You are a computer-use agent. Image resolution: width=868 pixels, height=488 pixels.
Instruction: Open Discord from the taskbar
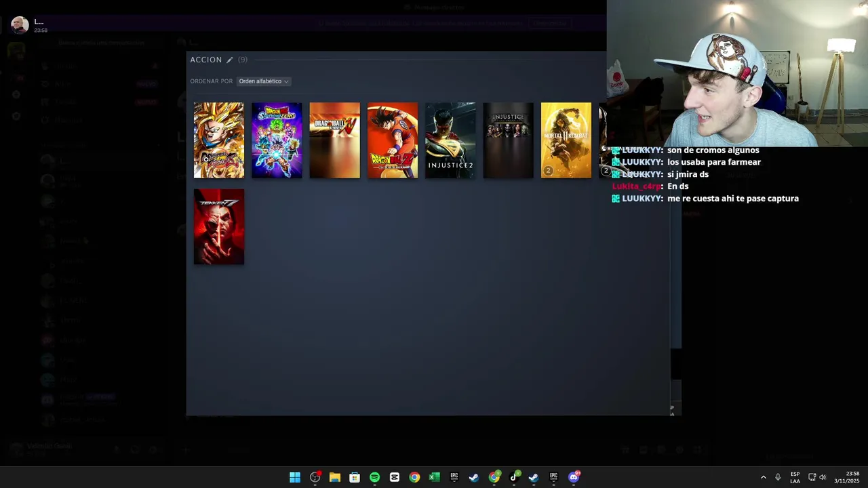(574, 477)
